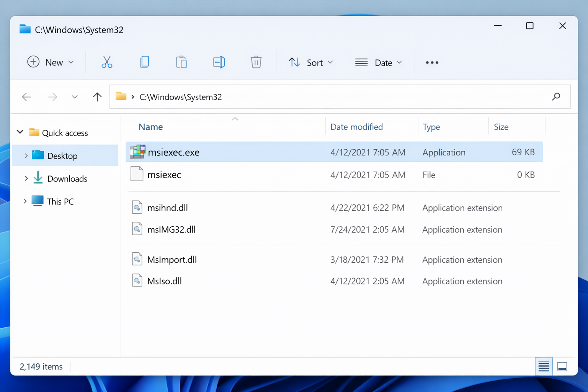Click the folder icon in title bar

25,29
